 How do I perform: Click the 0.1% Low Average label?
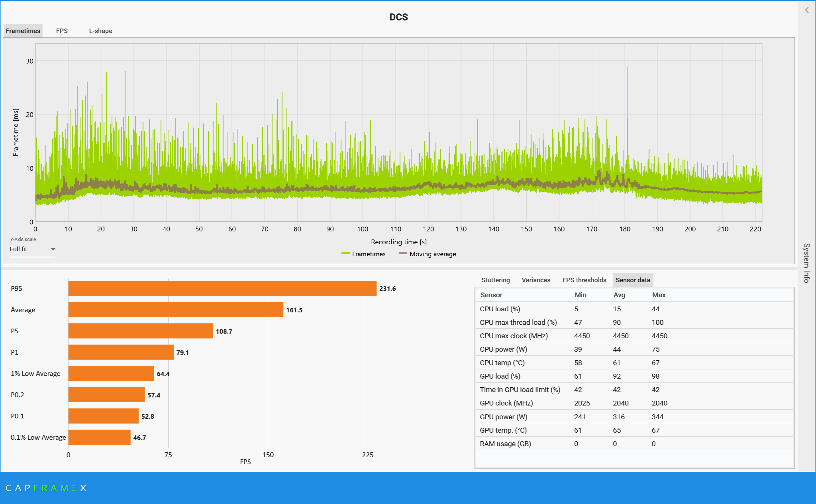click(x=38, y=437)
